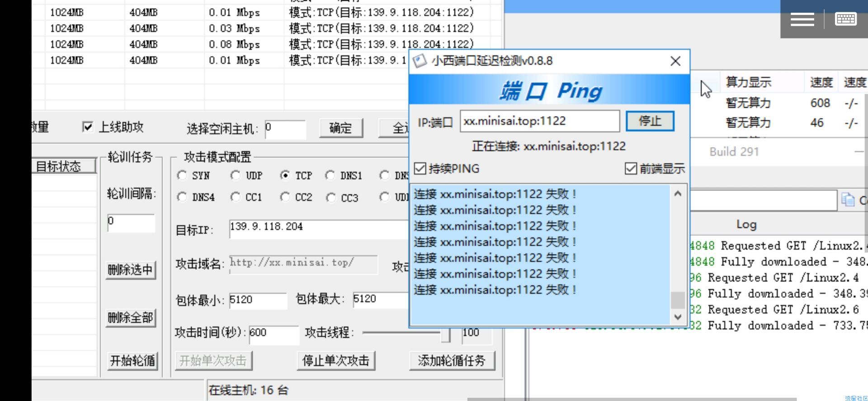The image size is (868, 401).
Task: Click the 暂无算力 row with 46
Action: pos(778,123)
